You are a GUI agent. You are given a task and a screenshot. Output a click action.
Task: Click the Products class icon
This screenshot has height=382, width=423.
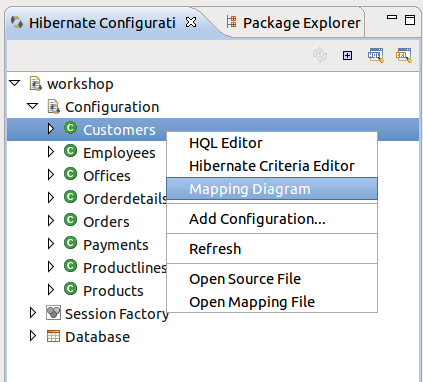(x=70, y=289)
